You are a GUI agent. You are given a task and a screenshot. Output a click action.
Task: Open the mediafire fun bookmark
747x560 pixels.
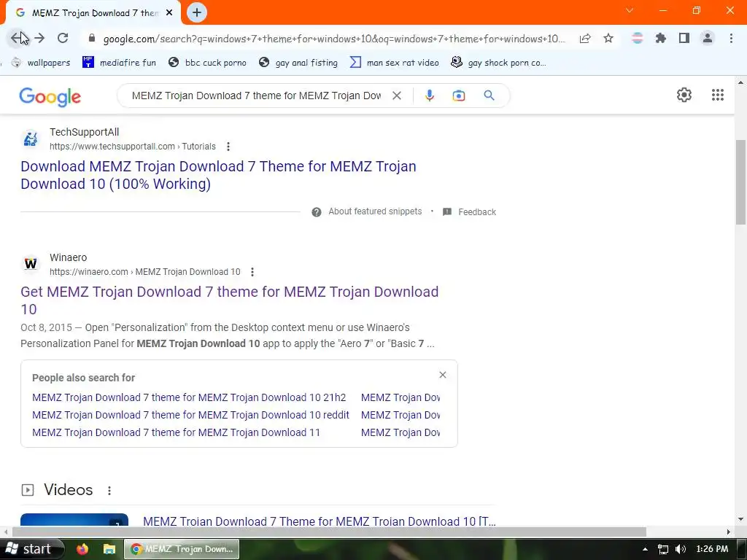(119, 63)
